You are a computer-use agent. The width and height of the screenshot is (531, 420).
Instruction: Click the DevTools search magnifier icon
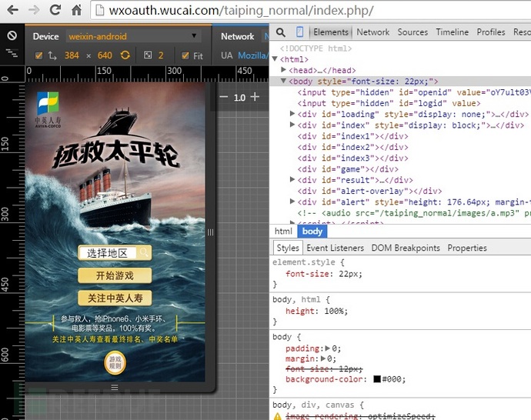pyautogui.click(x=280, y=32)
